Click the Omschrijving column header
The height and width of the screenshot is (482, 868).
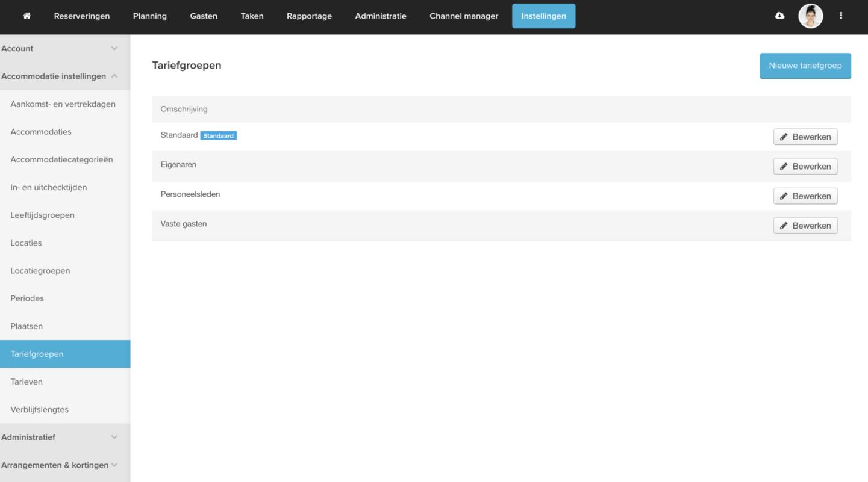pos(184,110)
